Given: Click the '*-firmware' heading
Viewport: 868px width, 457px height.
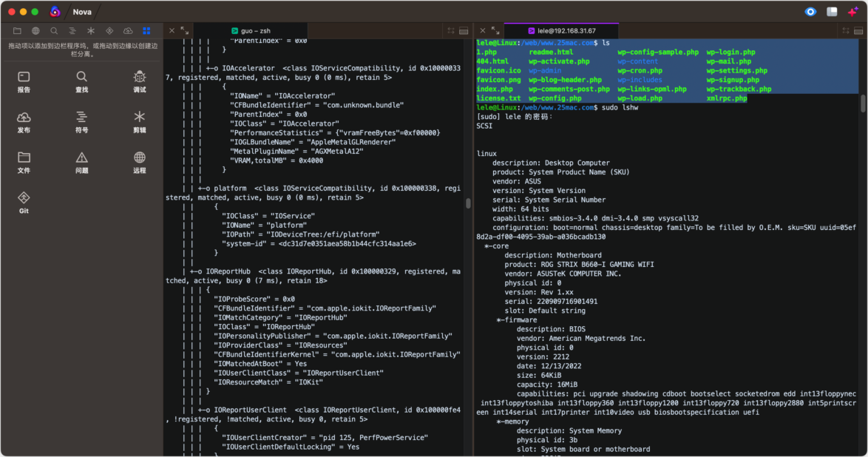Looking at the screenshot, I should tap(517, 319).
